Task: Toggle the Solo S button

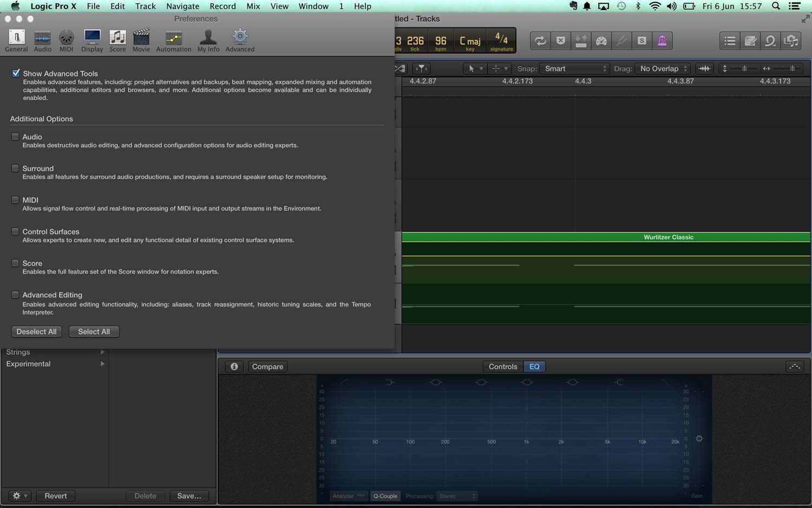Action: point(641,41)
